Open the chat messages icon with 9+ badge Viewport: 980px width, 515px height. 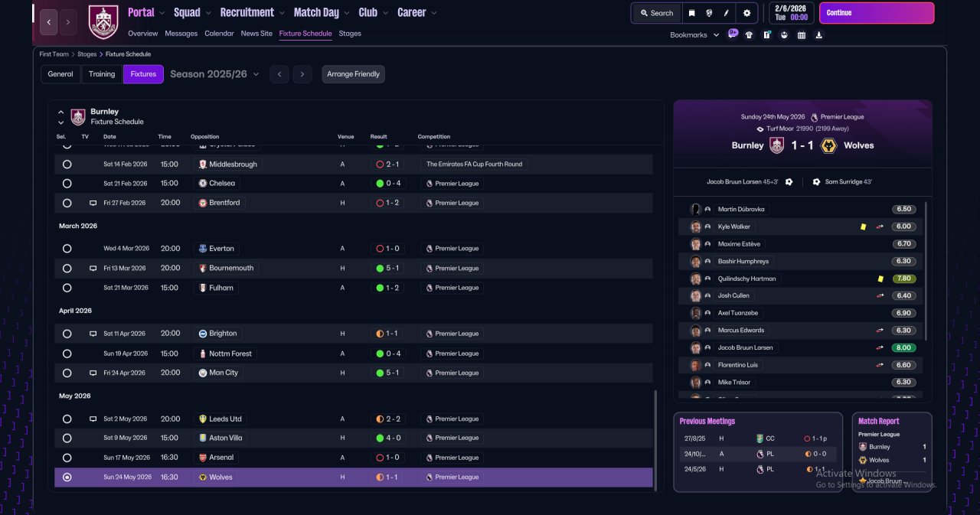coord(733,34)
